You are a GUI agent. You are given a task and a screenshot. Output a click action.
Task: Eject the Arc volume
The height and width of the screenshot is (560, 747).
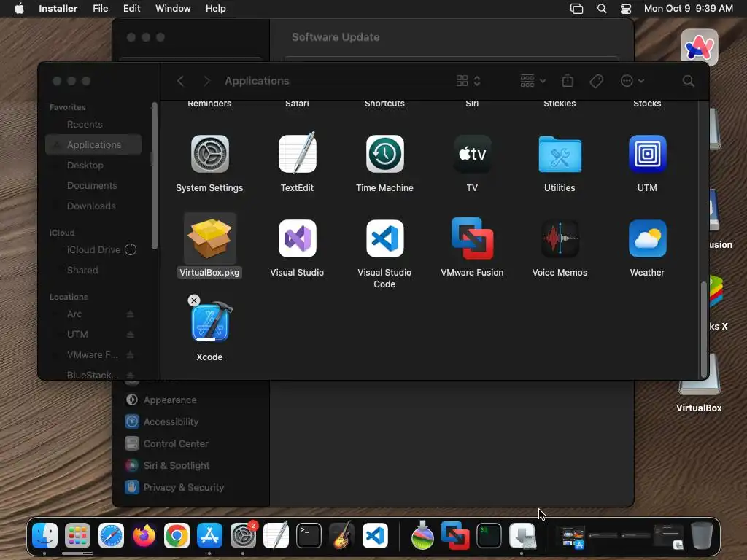[130, 314]
